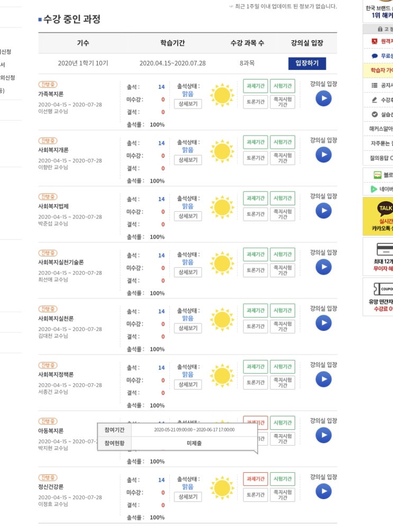
Task: Click the list icon beside 공지 in sidebar
Action: click(374, 85)
